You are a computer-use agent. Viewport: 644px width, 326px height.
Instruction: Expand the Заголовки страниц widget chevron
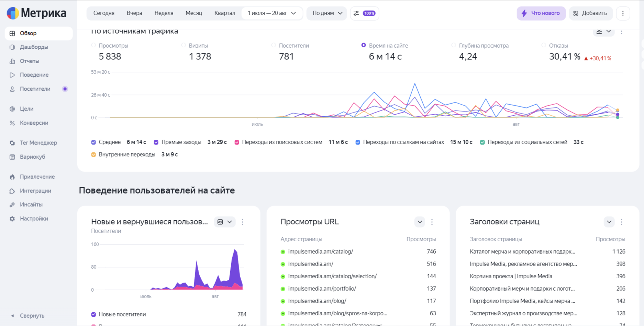(609, 222)
